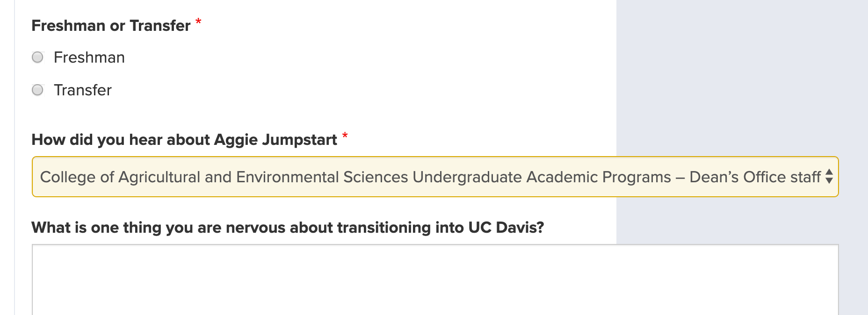Click "Dean's Office staff" text in the dropdown

[755, 177]
